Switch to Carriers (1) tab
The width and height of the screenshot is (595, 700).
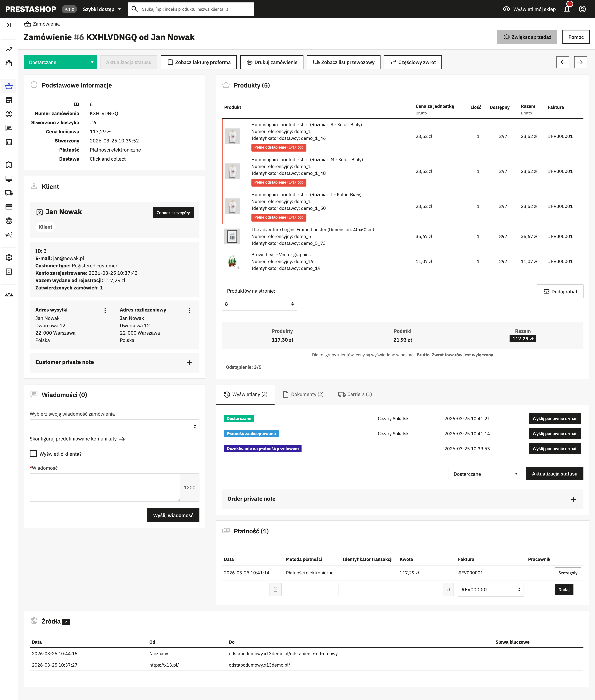(x=355, y=394)
